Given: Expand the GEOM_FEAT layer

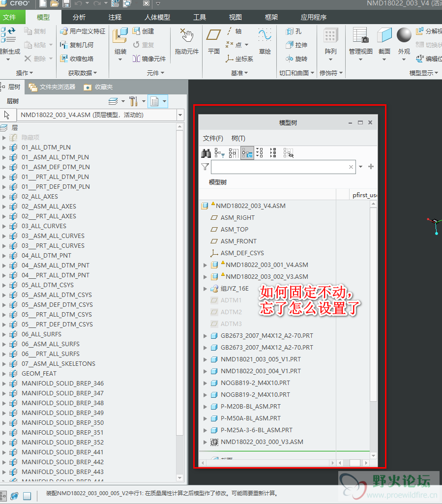Looking at the screenshot, I should [x=4, y=374].
